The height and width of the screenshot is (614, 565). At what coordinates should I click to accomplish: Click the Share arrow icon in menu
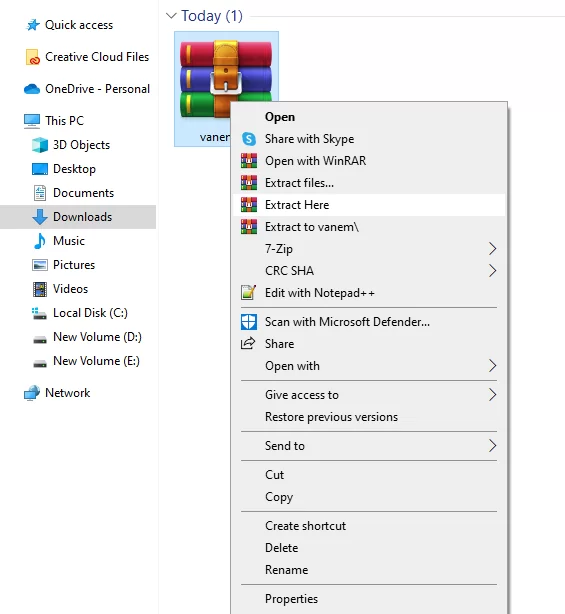pos(248,343)
